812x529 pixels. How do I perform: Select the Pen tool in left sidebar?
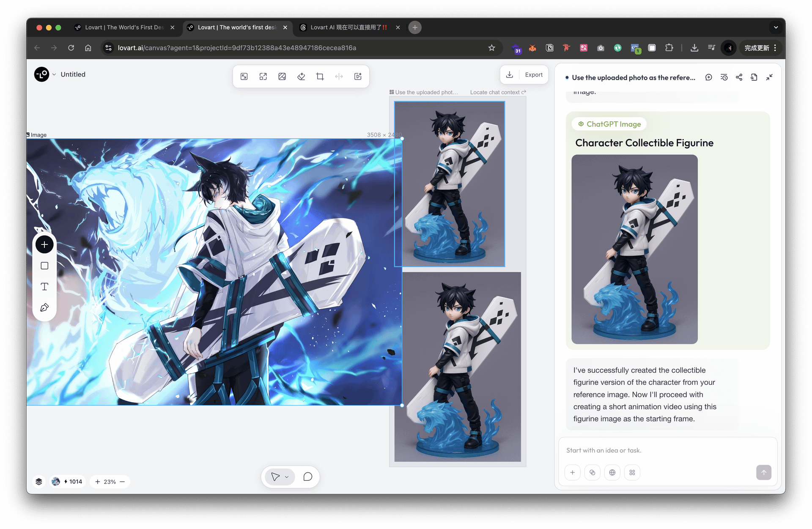44,307
